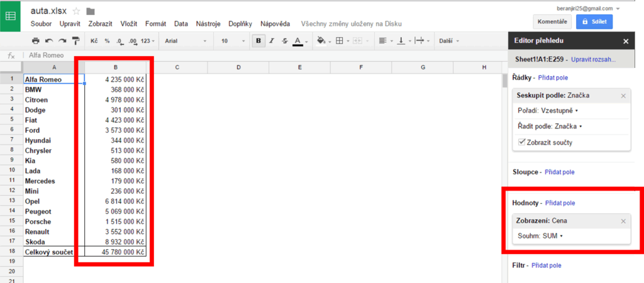The height and width of the screenshot is (283, 644).
Task: Click the print icon in toolbar
Action: [x=36, y=41]
